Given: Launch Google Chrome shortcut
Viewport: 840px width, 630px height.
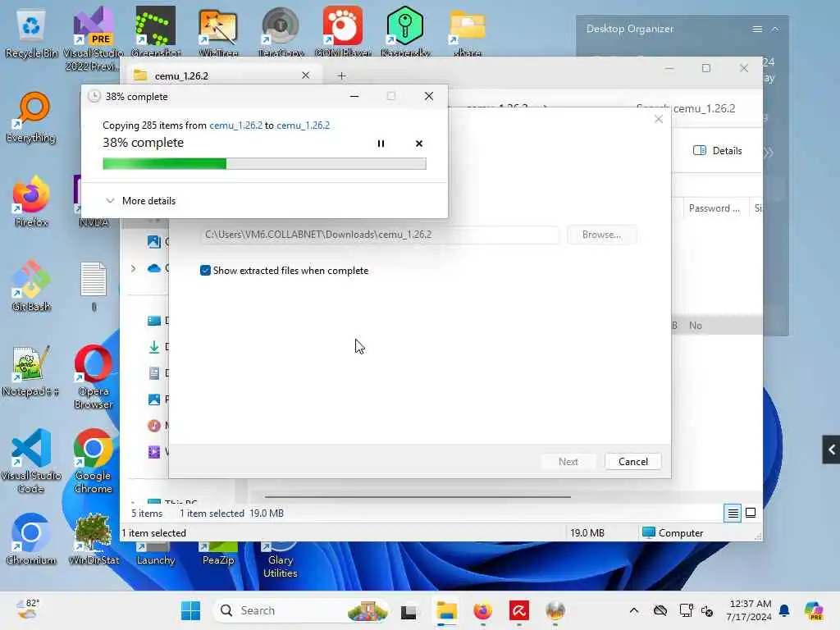Looking at the screenshot, I should [94, 462].
